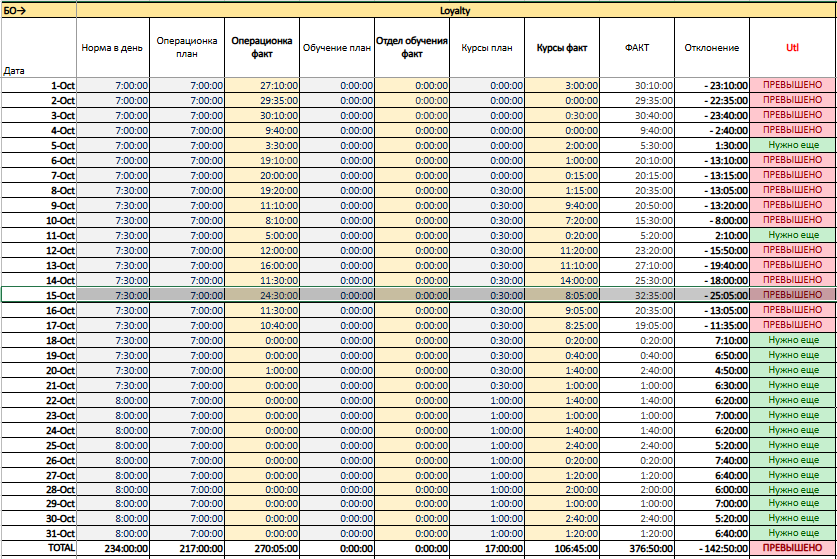Click the БО→ cell in the header
Viewport: 837px width, 559px height.
tap(38, 11)
